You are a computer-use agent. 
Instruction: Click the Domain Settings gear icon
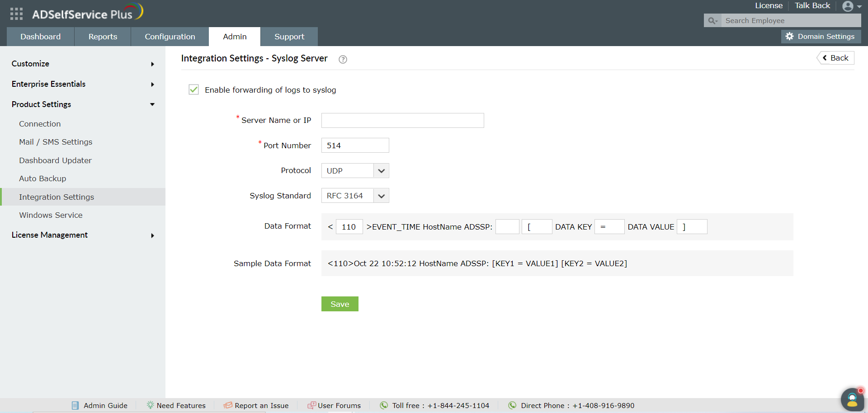click(x=789, y=37)
